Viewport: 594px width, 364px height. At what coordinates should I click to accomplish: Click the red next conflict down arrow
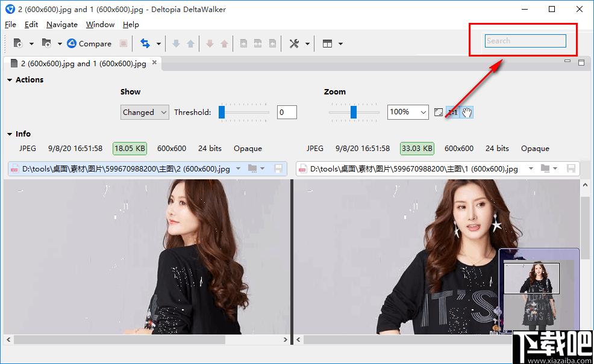(210, 43)
